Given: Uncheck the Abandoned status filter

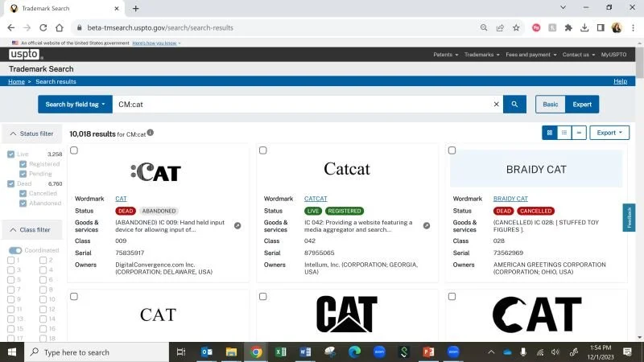Looking at the screenshot, I should pos(23,204).
